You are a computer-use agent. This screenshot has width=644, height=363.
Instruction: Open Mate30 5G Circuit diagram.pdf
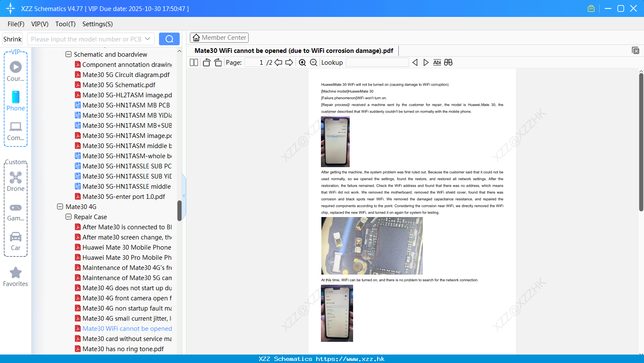pyautogui.click(x=122, y=75)
